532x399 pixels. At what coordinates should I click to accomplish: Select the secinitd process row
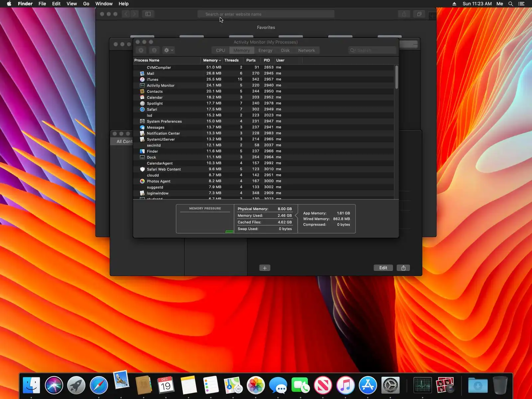(263, 145)
